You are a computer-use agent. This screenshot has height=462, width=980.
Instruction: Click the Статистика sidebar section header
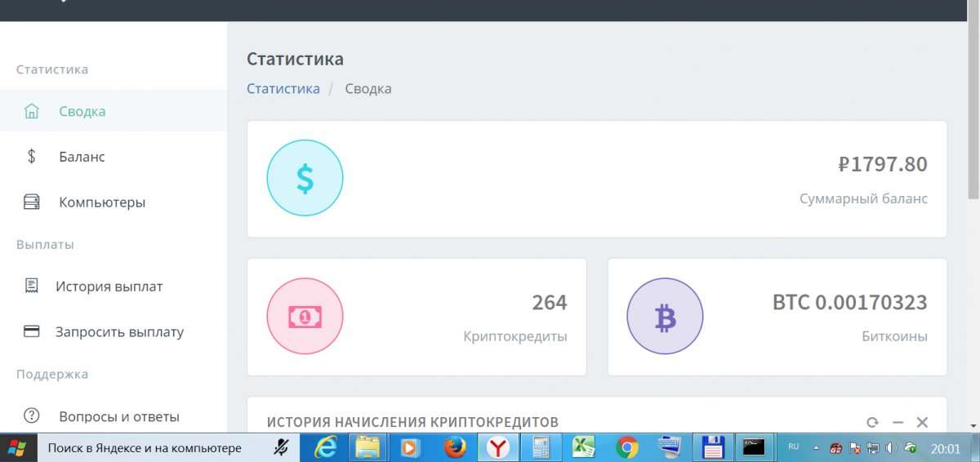coord(52,69)
